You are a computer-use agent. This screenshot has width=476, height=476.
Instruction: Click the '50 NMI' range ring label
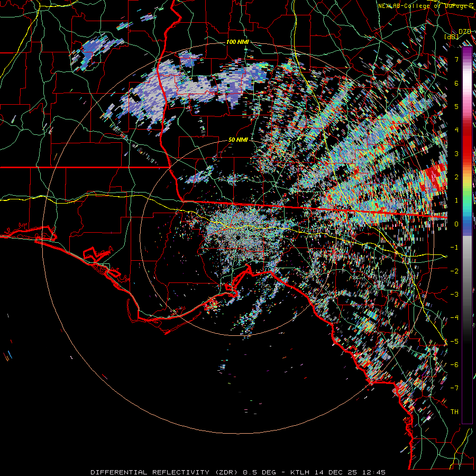point(238,140)
